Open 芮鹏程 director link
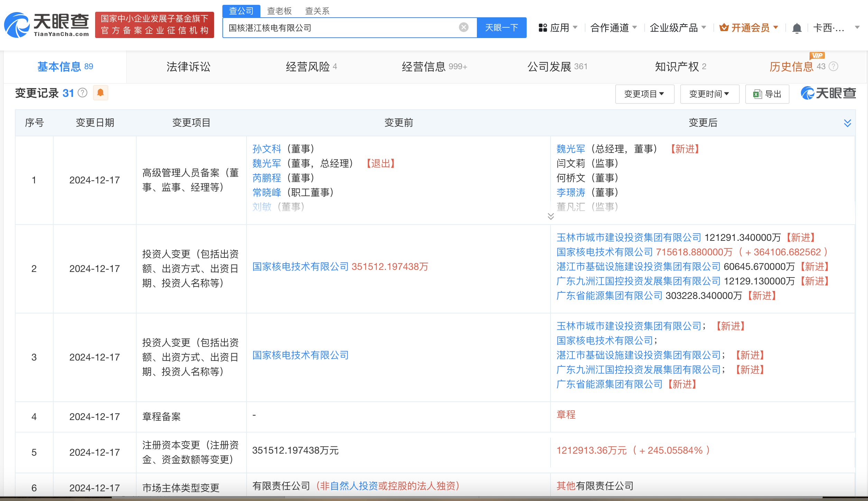868x501 pixels. click(267, 178)
